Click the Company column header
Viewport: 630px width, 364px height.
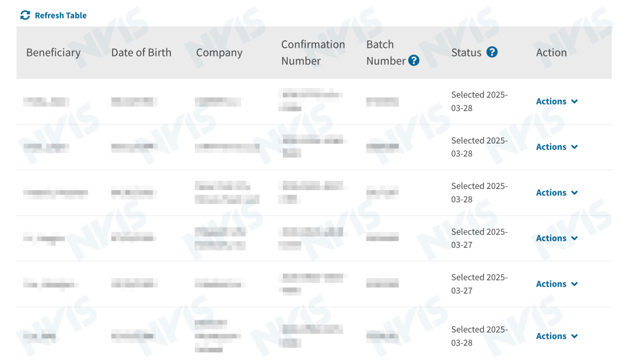tap(219, 52)
